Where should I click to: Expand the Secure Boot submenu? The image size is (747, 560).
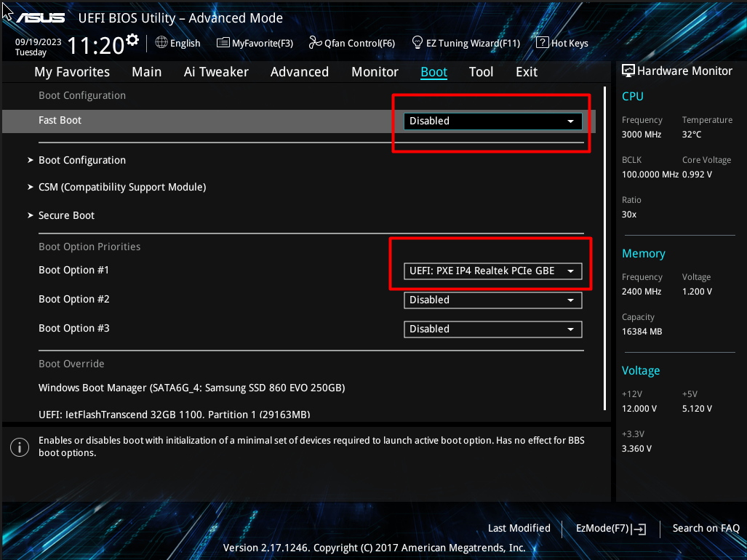click(x=66, y=215)
